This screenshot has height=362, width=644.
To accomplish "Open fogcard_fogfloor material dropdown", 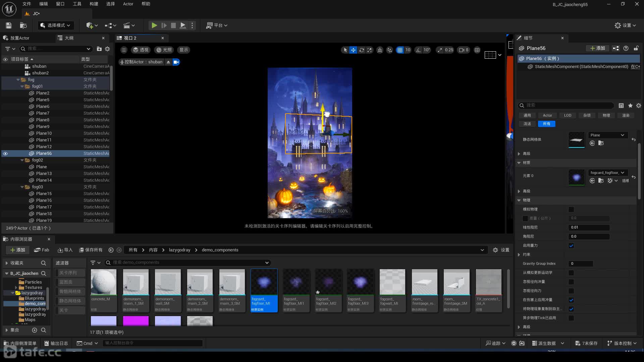I will click(608, 173).
